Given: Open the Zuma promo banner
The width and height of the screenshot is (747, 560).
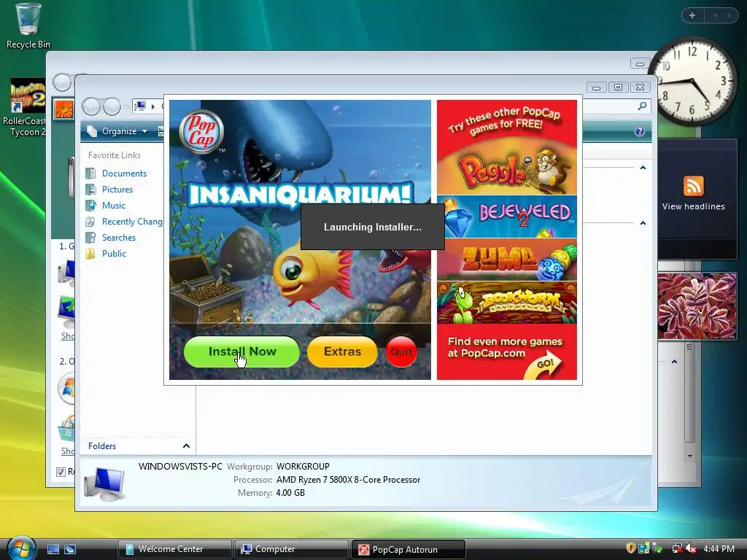Looking at the screenshot, I should pyautogui.click(x=507, y=260).
